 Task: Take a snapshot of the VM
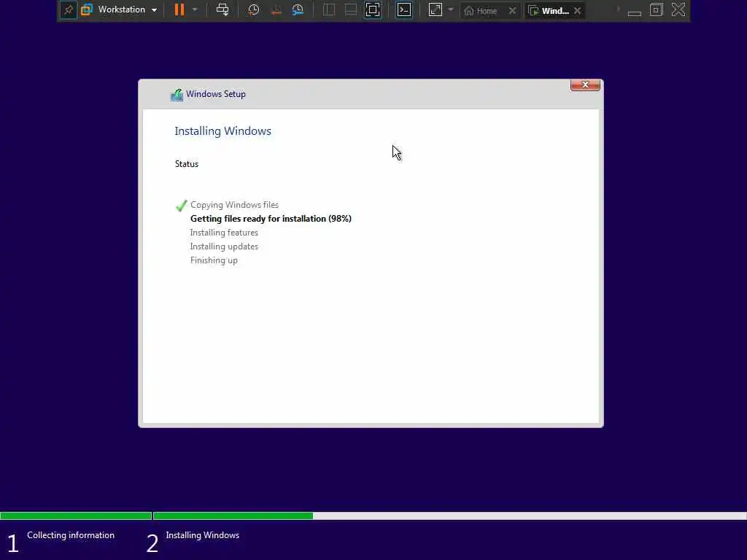point(253,9)
